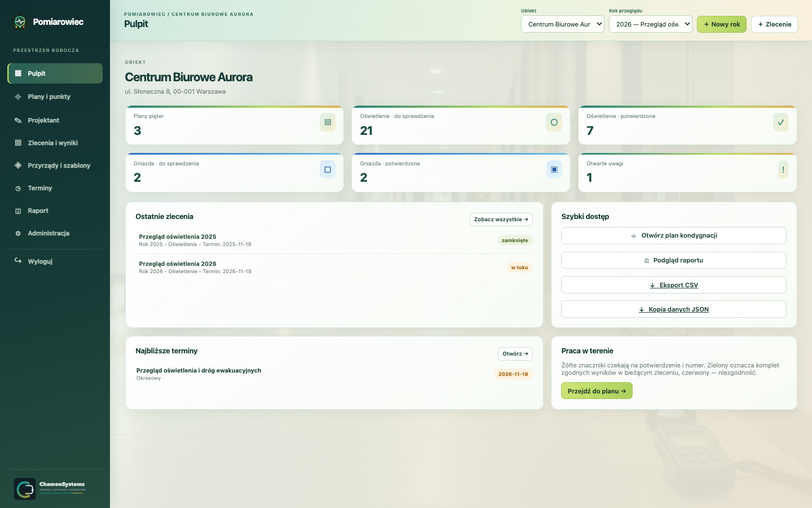Image resolution: width=812 pixels, height=508 pixels.
Task: Click Przejdź do planu button
Action: (x=597, y=391)
